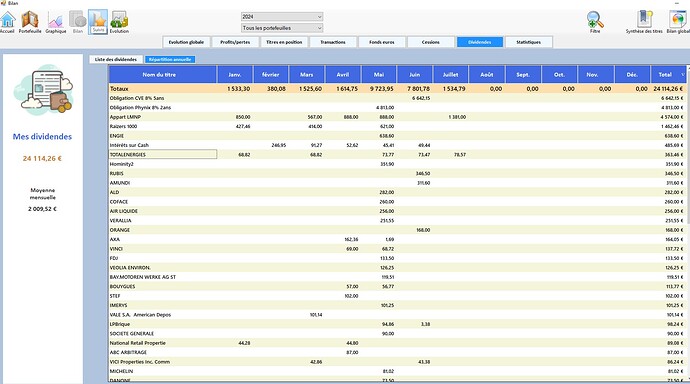Sort by Nom du titre column header
The width and height of the screenshot is (690, 384).
(163, 75)
